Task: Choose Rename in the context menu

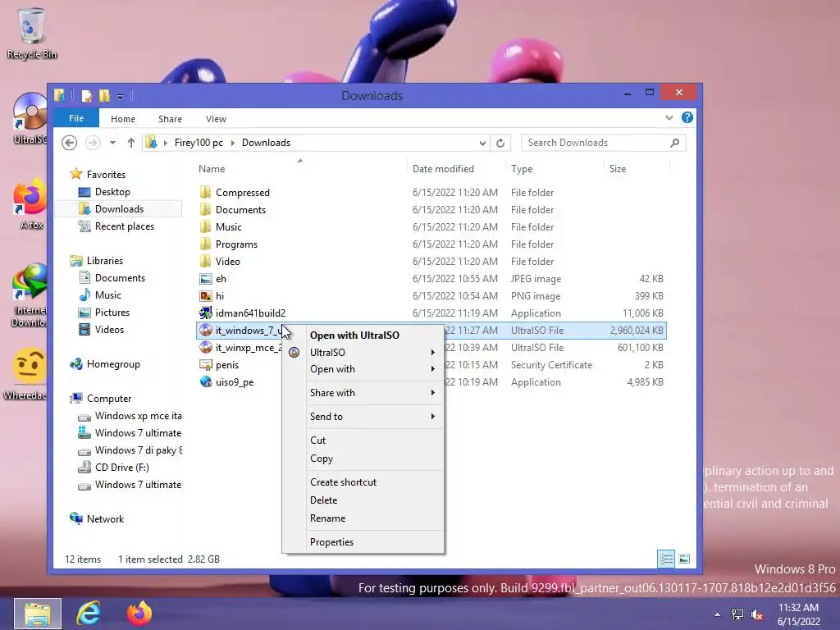Action: (363, 518)
